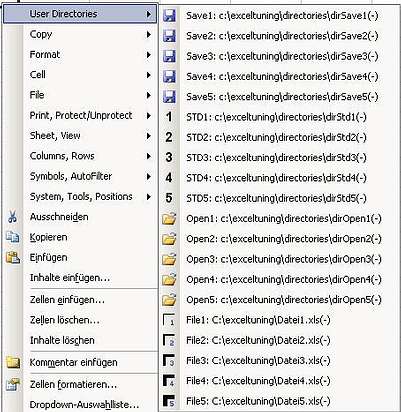The height and width of the screenshot is (412, 401).
Task: Click the open folder icon beside Open4
Action: coord(169,280)
